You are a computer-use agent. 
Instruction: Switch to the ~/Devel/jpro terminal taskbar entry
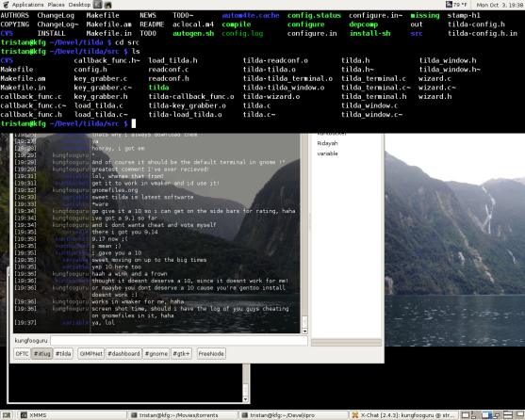pyautogui.click(x=294, y=415)
